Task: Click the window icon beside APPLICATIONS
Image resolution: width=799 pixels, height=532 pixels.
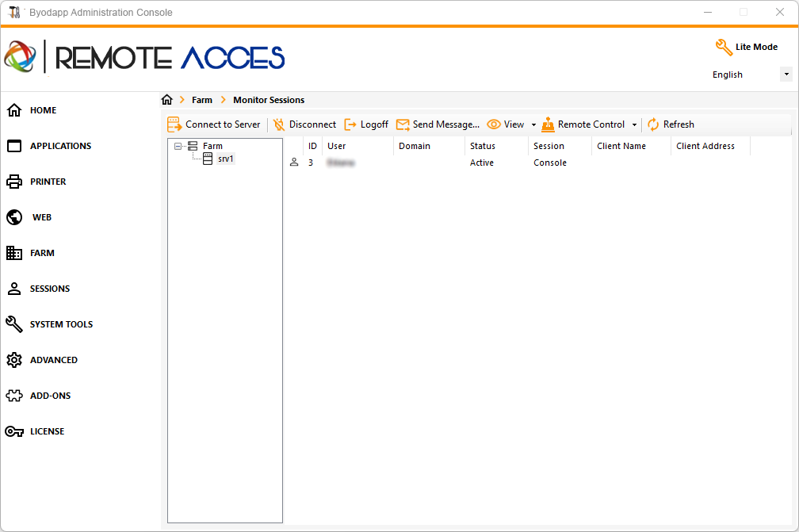Action: (14, 146)
